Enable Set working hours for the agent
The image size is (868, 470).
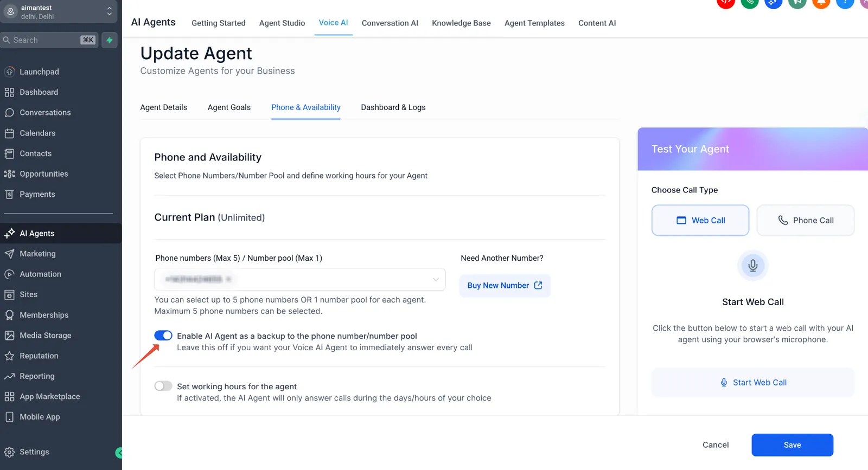click(x=163, y=386)
